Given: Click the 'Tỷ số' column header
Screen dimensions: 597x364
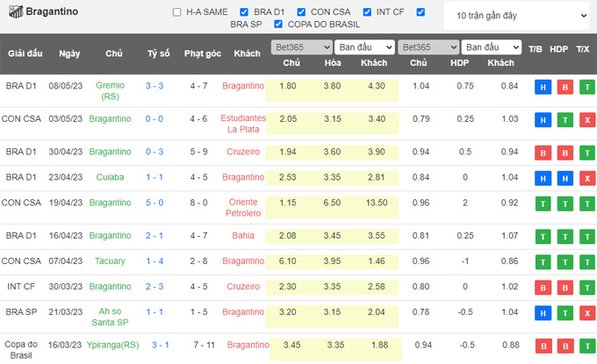Looking at the screenshot, I should click(159, 54).
